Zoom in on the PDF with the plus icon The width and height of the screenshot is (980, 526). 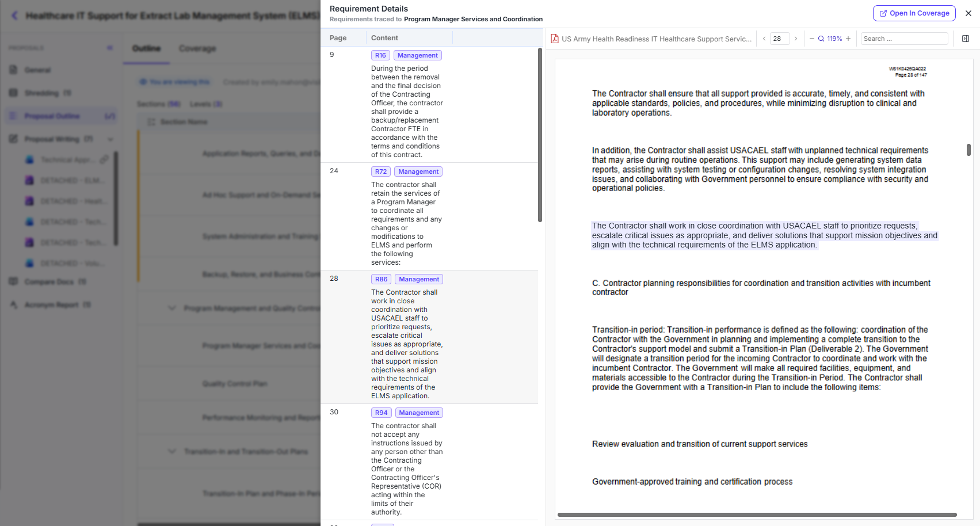[x=848, y=39]
